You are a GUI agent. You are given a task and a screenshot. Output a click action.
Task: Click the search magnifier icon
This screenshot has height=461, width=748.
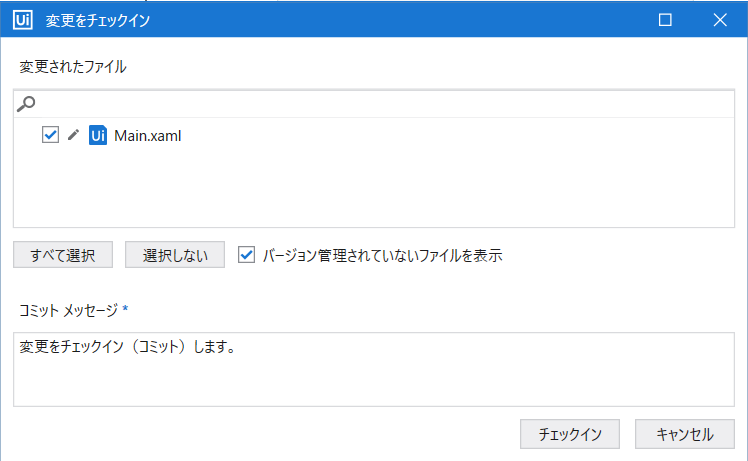tap(26, 104)
